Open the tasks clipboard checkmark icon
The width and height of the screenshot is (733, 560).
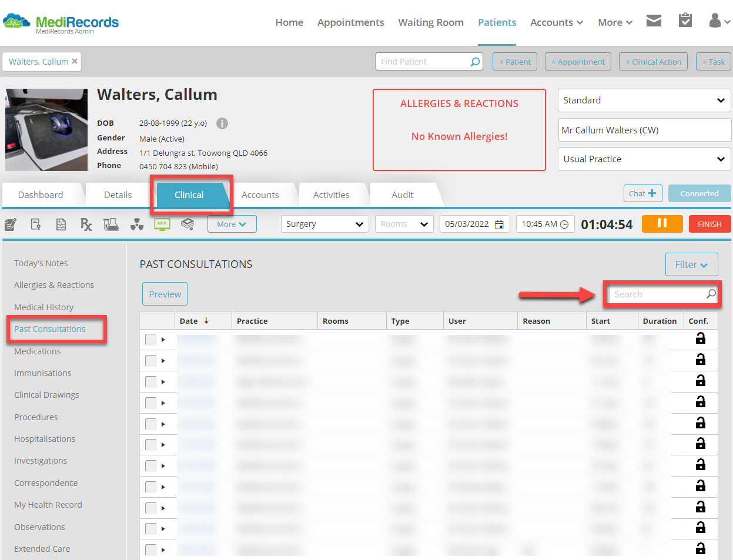click(x=685, y=21)
